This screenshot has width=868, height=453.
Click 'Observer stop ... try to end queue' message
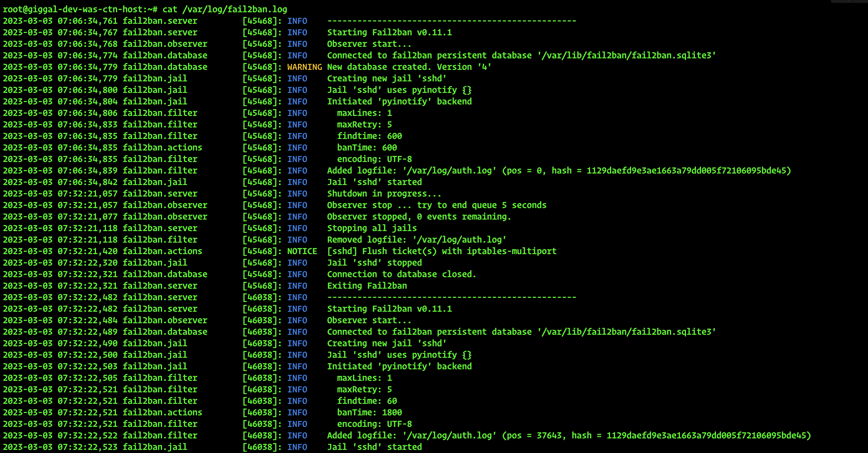pos(436,205)
